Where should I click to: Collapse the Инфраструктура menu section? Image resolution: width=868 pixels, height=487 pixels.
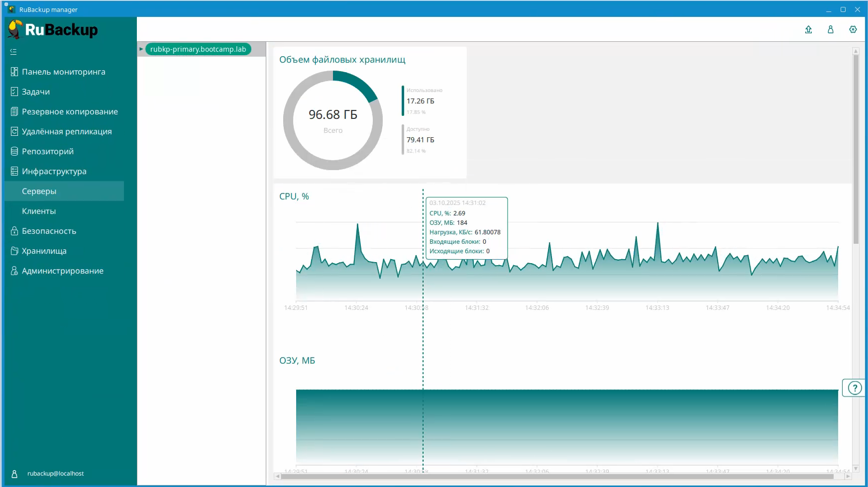[x=54, y=171]
